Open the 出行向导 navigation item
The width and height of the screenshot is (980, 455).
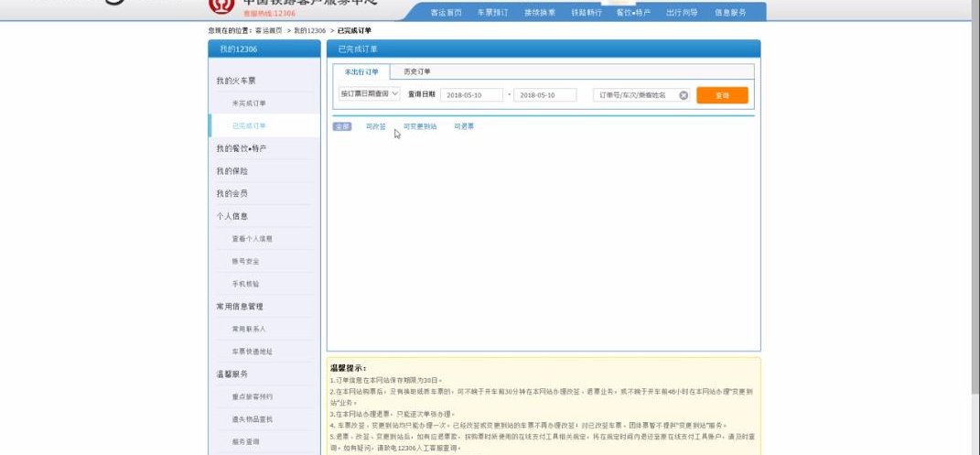coord(682,13)
